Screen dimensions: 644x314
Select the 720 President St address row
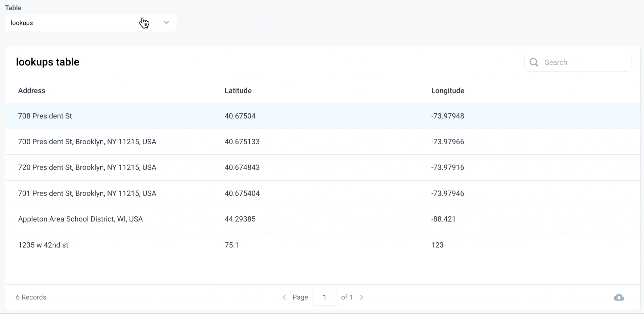click(x=87, y=168)
